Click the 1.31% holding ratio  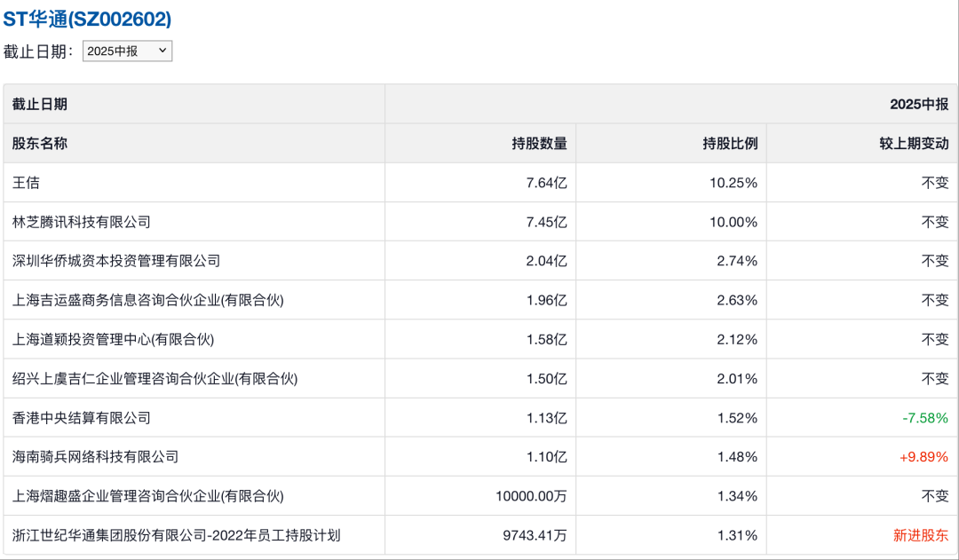(x=737, y=535)
